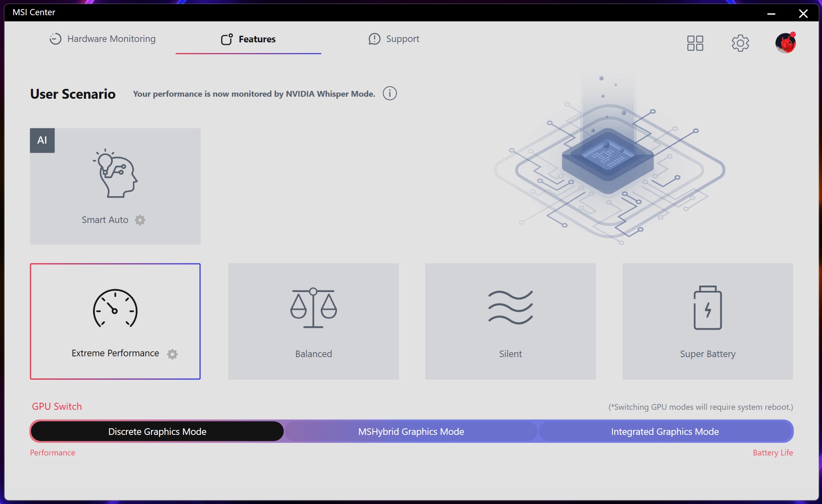Click the NVIDIA Whisper Mode info icon
Image resolution: width=822 pixels, height=504 pixels.
[390, 93]
